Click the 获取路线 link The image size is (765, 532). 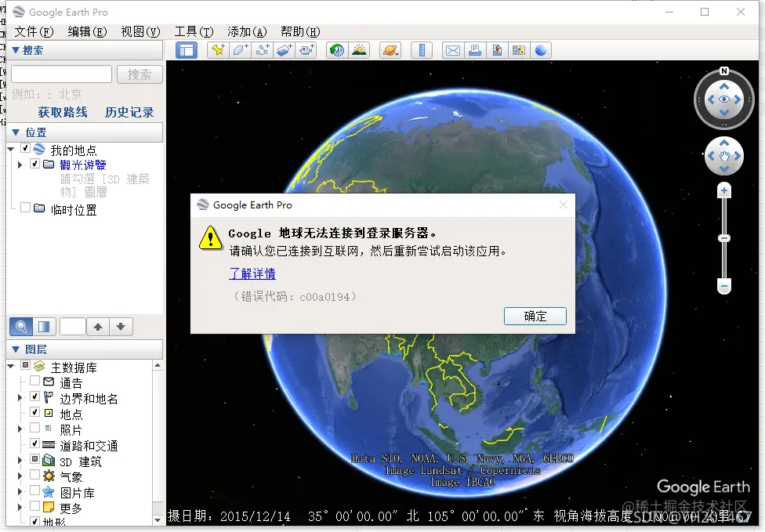[63, 113]
